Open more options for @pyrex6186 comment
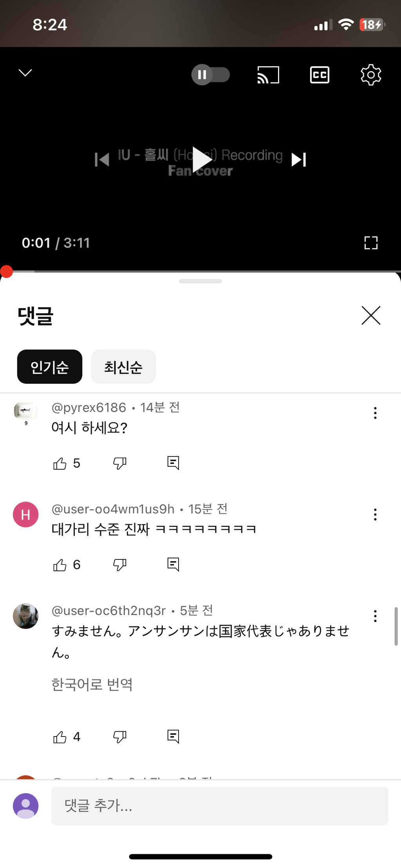Viewport: 401px width, 868px height. 375,413
